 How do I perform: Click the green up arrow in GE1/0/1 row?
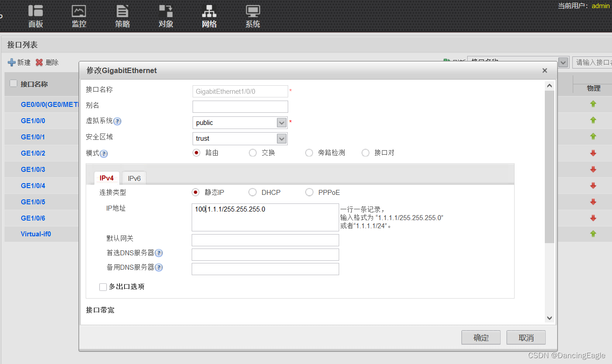[593, 136]
